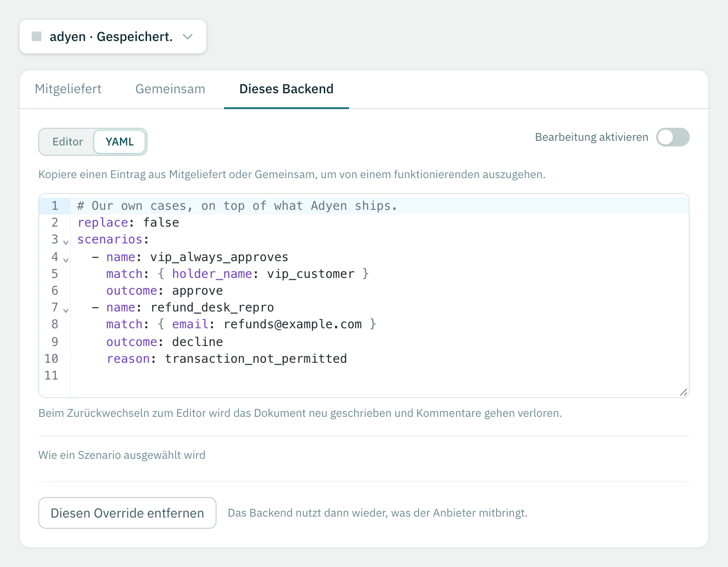The image size is (728, 567).
Task: Click line number 10 in the gutter
Action: pyautogui.click(x=51, y=359)
